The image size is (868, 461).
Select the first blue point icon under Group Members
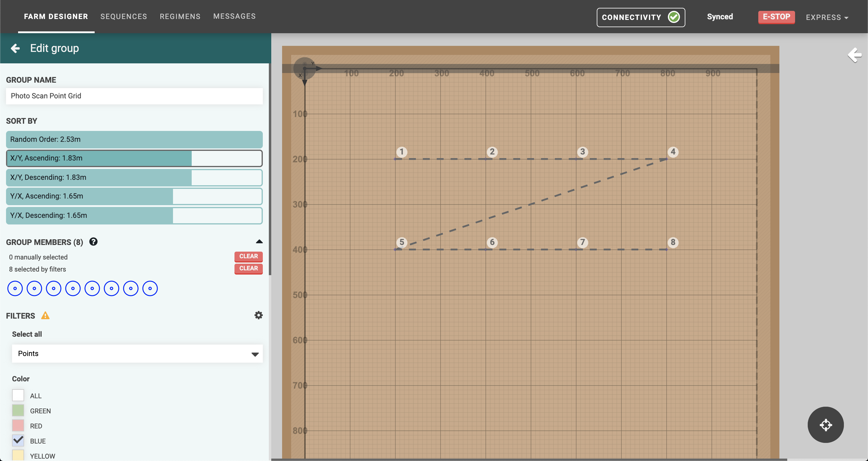click(x=15, y=288)
